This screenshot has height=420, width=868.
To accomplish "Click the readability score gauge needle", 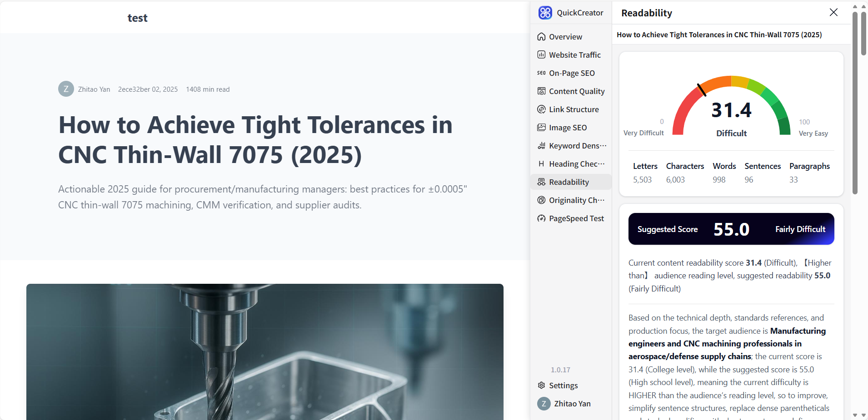I will pos(702,89).
